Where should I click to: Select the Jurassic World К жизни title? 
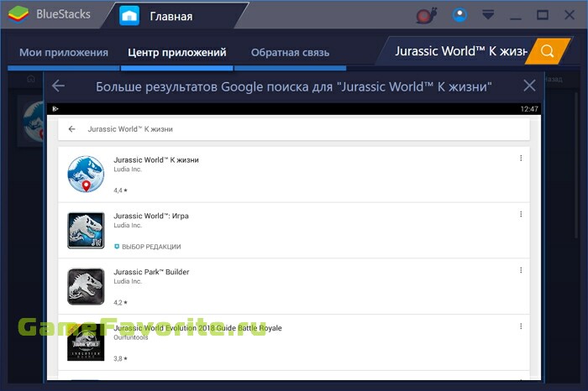[x=156, y=160]
